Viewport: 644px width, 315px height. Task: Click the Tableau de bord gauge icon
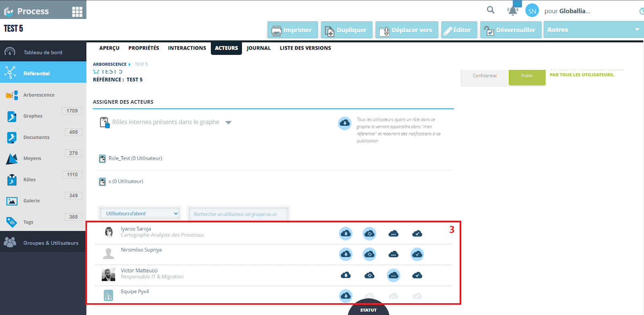click(x=10, y=52)
